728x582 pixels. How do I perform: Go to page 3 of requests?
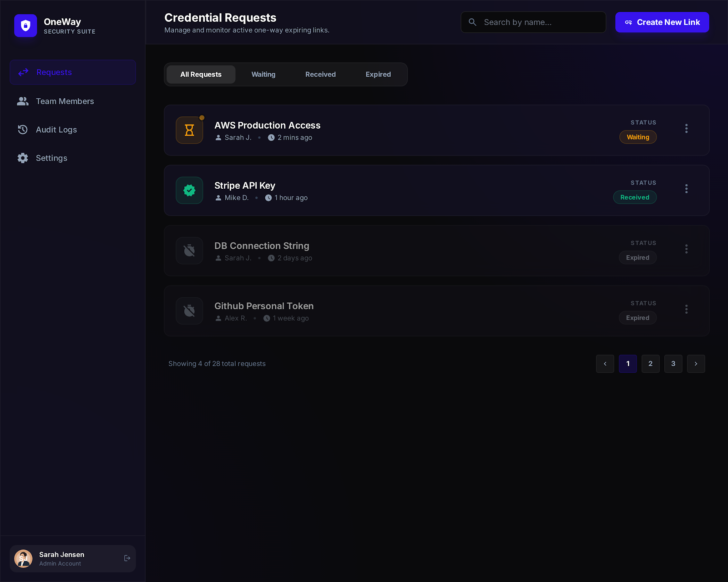pos(673,364)
